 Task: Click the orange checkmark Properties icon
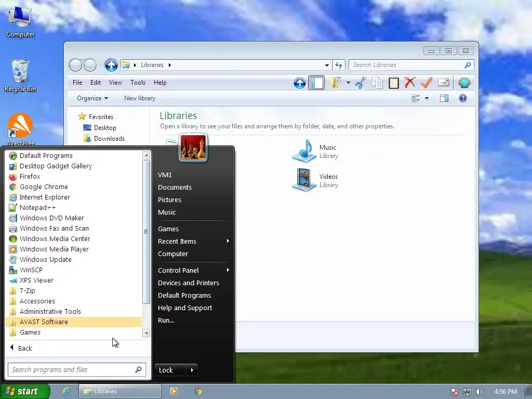[427, 83]
